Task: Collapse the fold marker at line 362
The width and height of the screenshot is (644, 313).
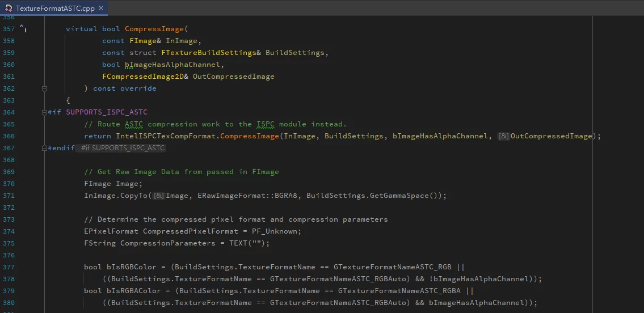Action: [x=44, y=89]
